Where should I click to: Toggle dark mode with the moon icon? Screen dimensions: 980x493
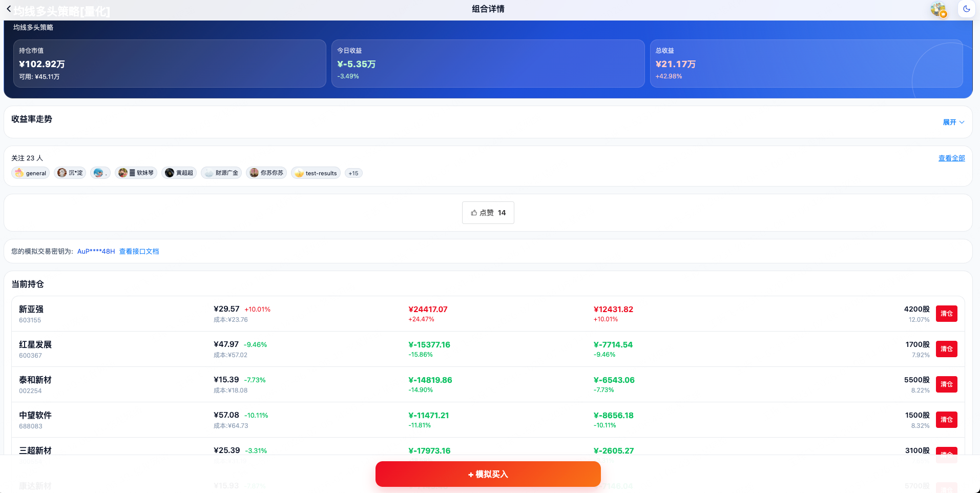[966, 9]
